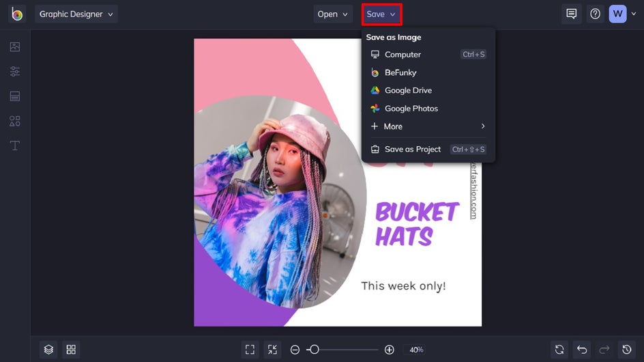644x362 pixels.
Task: Open the History clock icon
Action: [627, 350]
